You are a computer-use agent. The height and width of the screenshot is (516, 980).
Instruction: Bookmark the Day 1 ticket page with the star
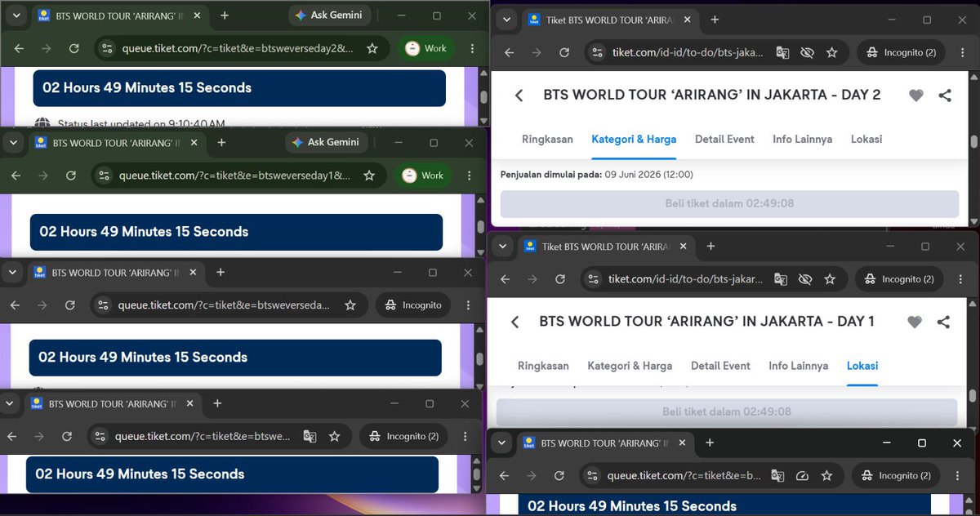tap(830, 279)
